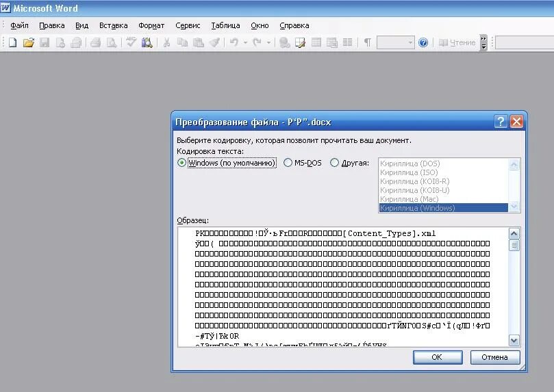Click the Insert Table icon
This screenshot has width=554, height=392.
click(316, 42)
